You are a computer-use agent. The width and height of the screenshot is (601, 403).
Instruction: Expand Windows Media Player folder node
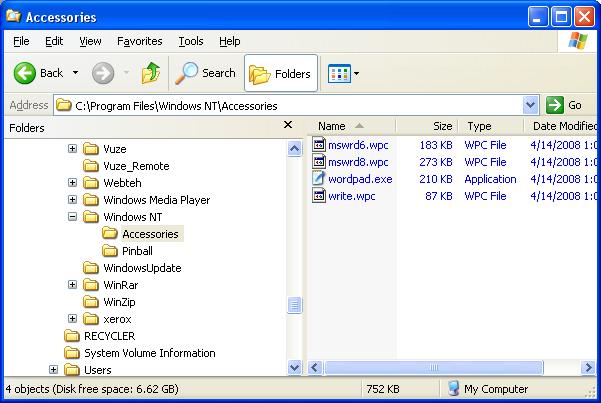pyautogui.click(x=72, y=199)
